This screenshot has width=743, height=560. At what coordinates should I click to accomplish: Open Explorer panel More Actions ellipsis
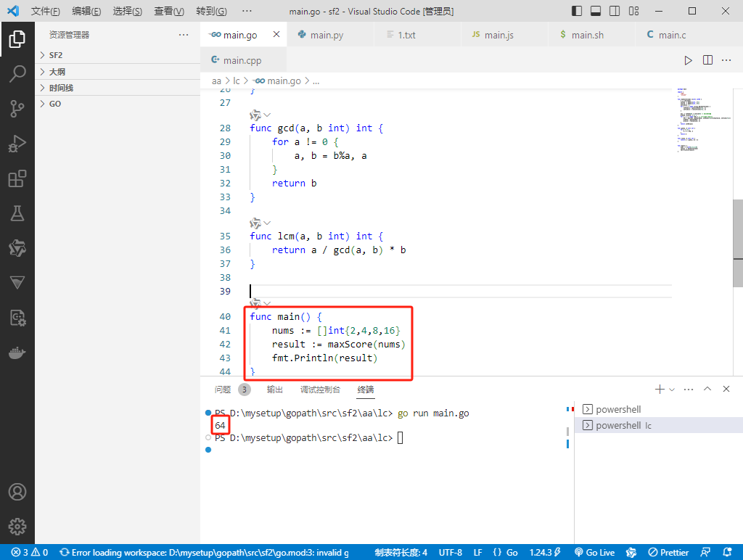click(184, 35)
